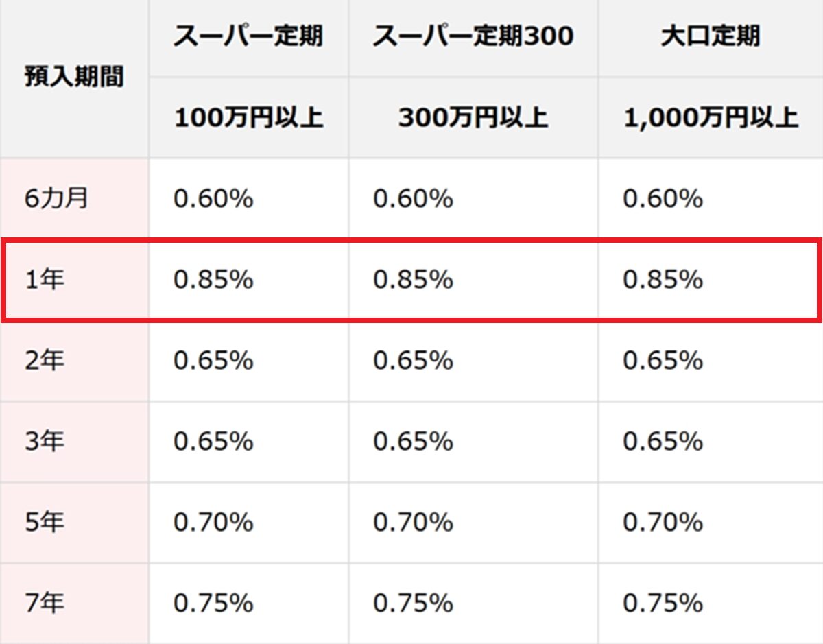Click the 7年 rate under 大口定期
The image size is (823, 644).
click(663, 603)
